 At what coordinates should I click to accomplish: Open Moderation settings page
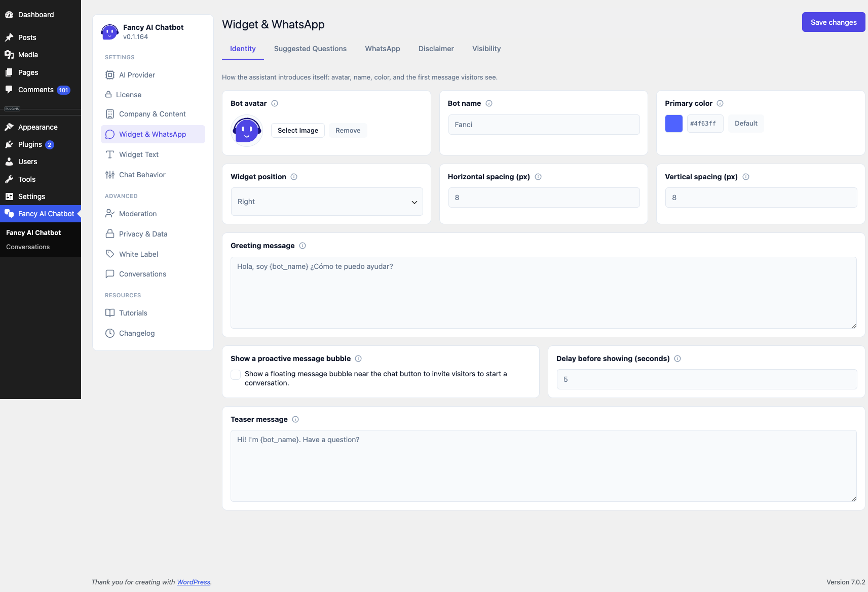coord(153,214)
